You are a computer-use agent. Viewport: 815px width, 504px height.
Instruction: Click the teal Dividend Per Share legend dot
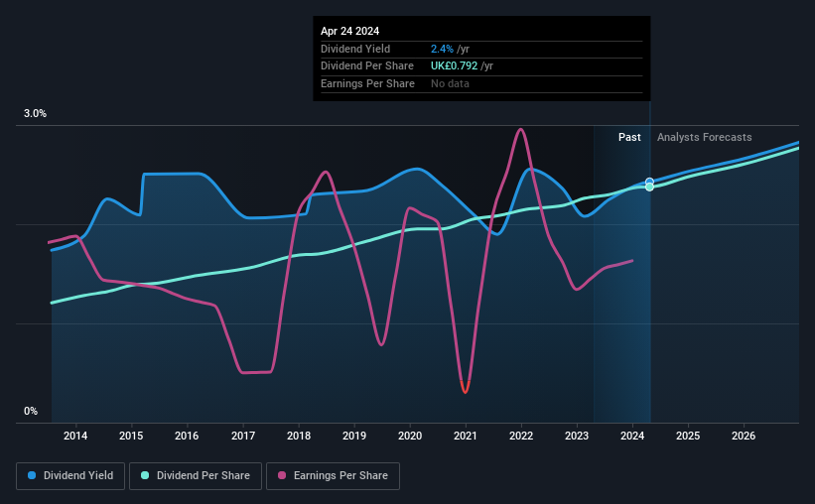(x=145, y=475)
